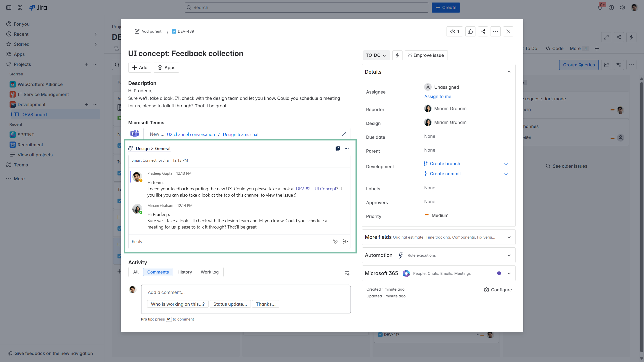644x362 pixels.
Task: Open the Design teams chat link
Action: coord(240,134)
